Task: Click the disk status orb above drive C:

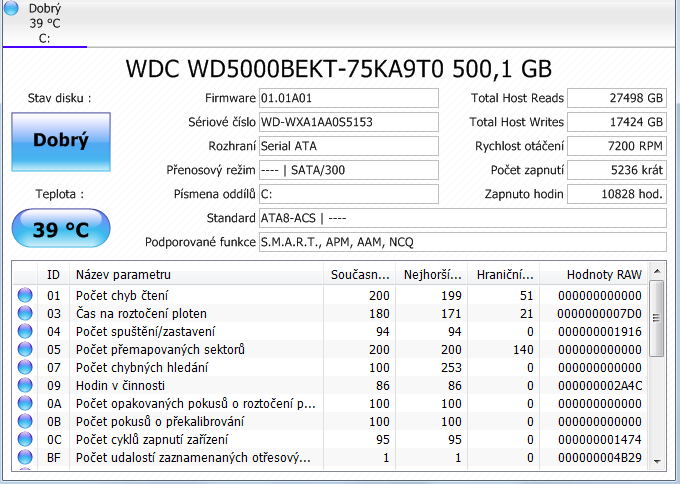Action: click(x=11, y=9)
